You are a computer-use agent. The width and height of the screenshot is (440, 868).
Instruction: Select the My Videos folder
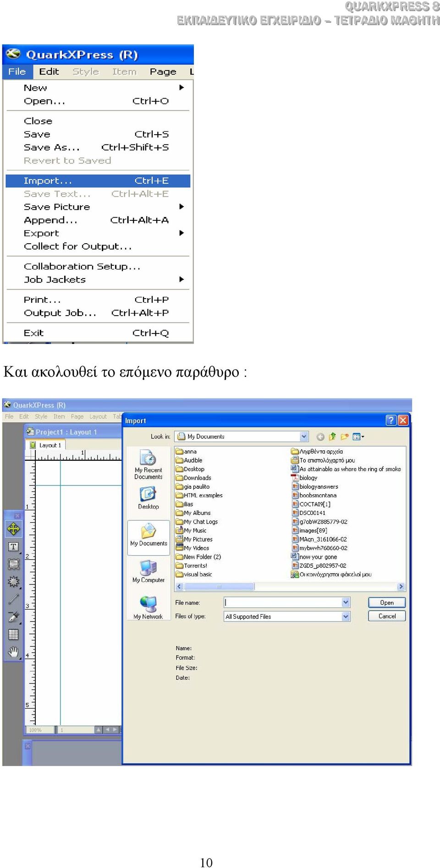coord(192,548)
